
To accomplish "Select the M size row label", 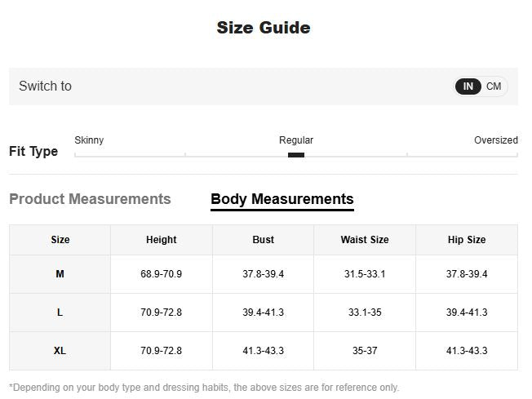I will (60, 274).
